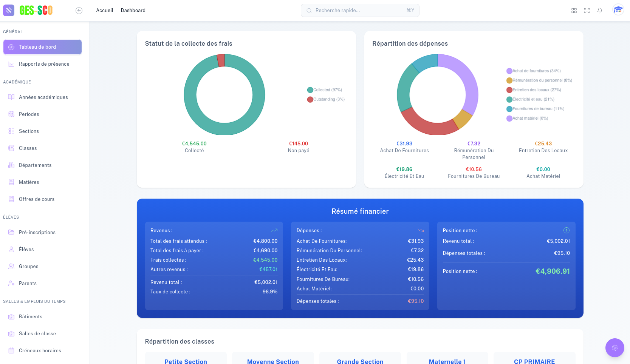Open the apps grid icon in the header
The width and height of the screenshot is (630, 364).
[x=574, y=10]
